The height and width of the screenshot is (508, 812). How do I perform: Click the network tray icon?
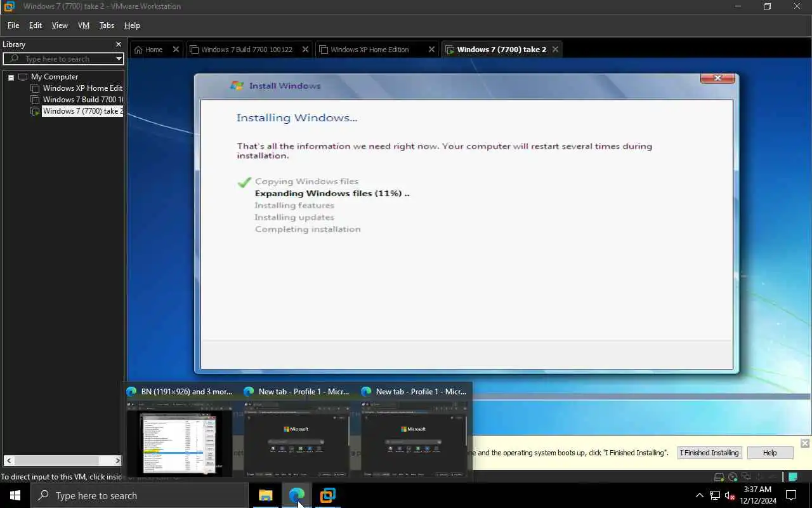(715, 495)
